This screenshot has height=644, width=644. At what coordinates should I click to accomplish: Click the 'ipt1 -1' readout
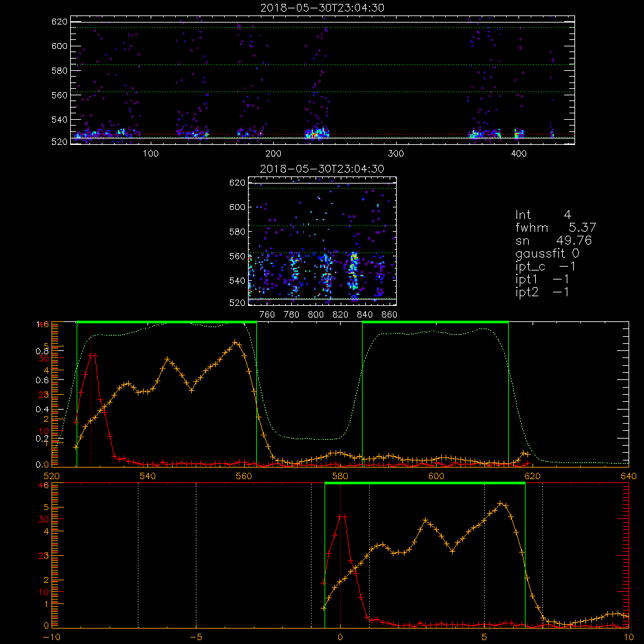coord(542,279)
